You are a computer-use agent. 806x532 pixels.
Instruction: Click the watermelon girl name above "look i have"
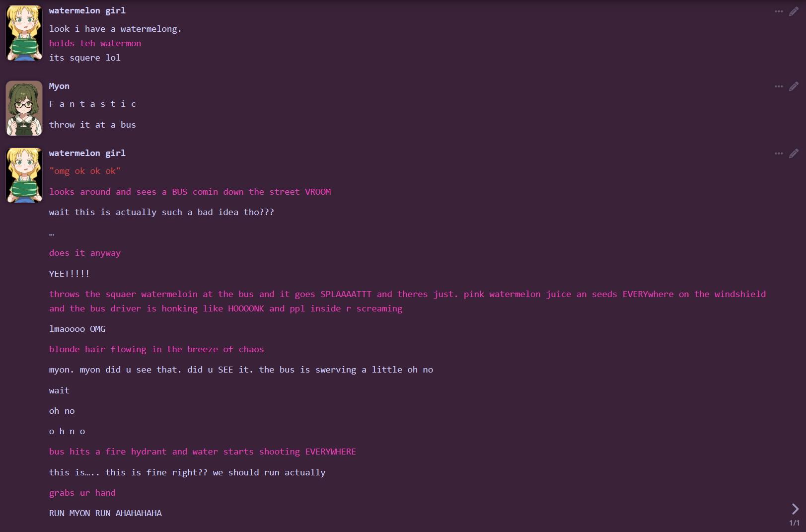[x=87, y=10]
